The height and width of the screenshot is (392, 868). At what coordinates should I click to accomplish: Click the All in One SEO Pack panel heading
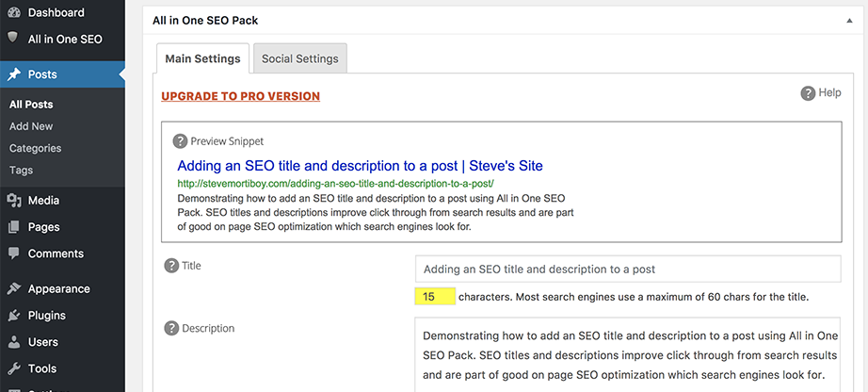click(205, 21)
